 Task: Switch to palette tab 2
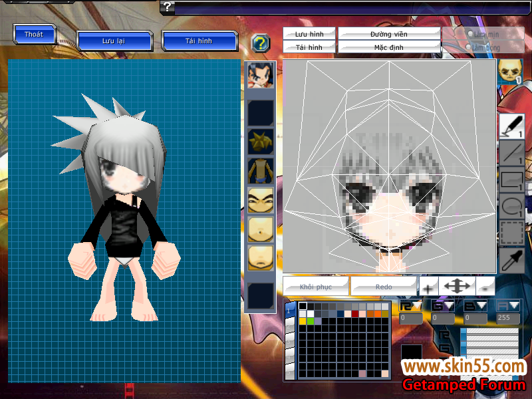click(x=289, y=327)
